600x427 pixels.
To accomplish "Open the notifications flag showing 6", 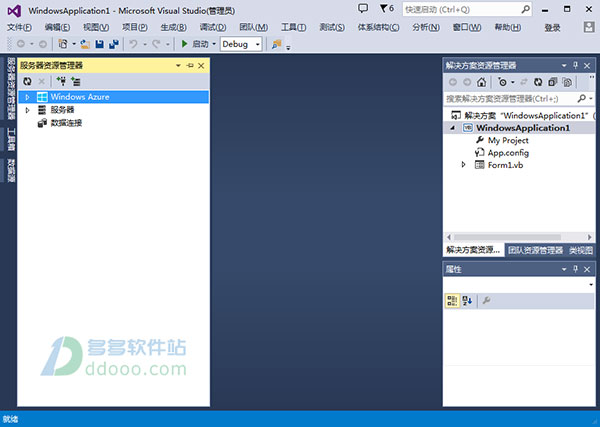I will (x=386, y=8).
